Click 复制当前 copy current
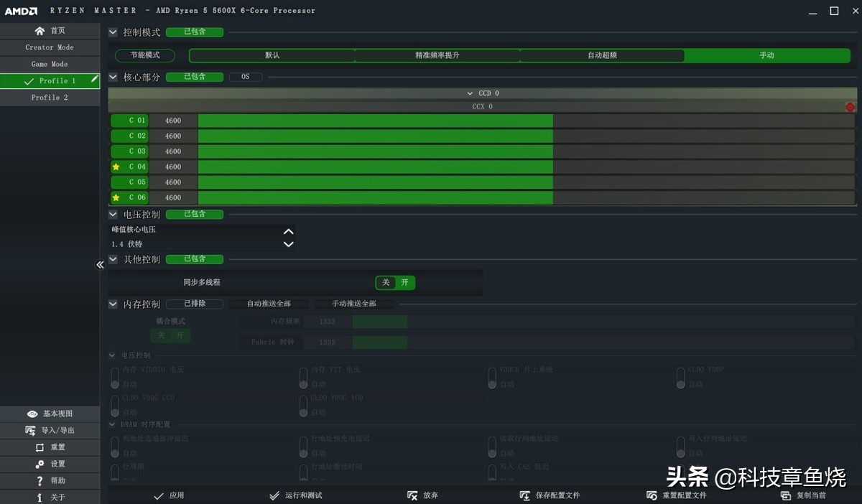This screenshot has height=504, width=862. (x=803, y=495)
